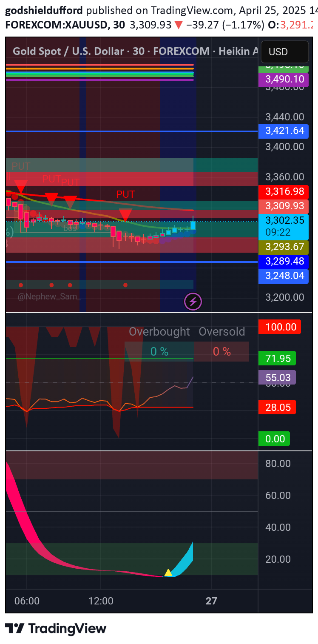318x644 pixels.
Task: Click the yellow triangle signal marker
Action: (168, 573)
